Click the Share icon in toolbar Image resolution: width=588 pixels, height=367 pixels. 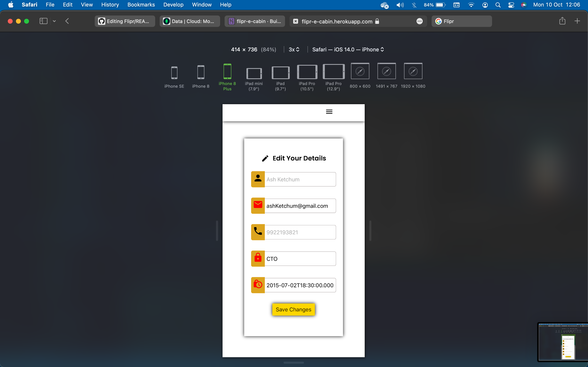(x=562, y=21)
